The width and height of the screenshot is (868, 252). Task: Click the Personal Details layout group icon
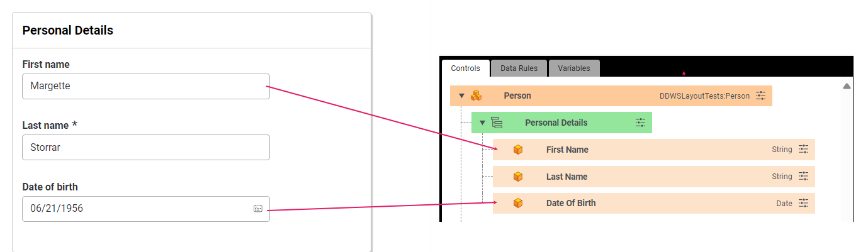pos(497,123)
